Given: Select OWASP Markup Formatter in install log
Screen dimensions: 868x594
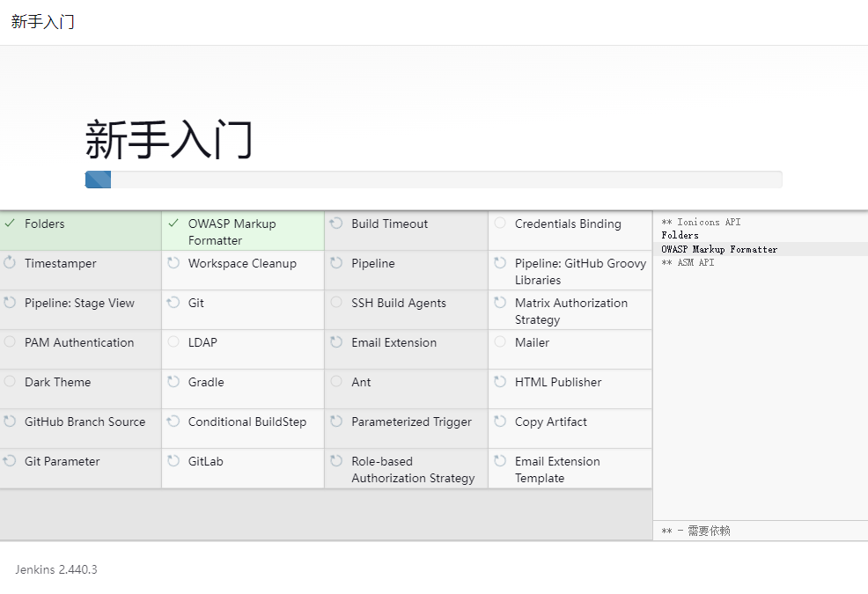Looking at the screenshot, I should coord(719,249).
